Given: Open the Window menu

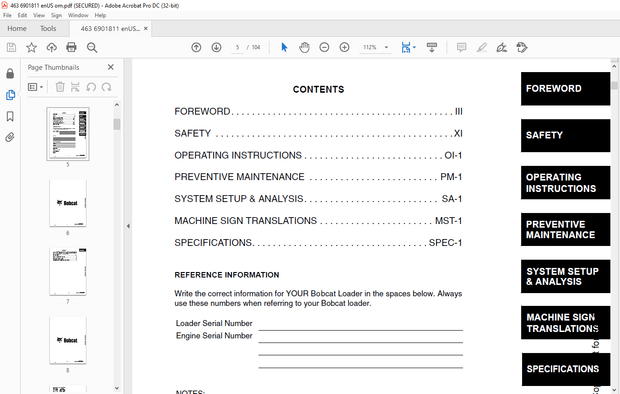Looking at the screenshot, I should [78, 15].
